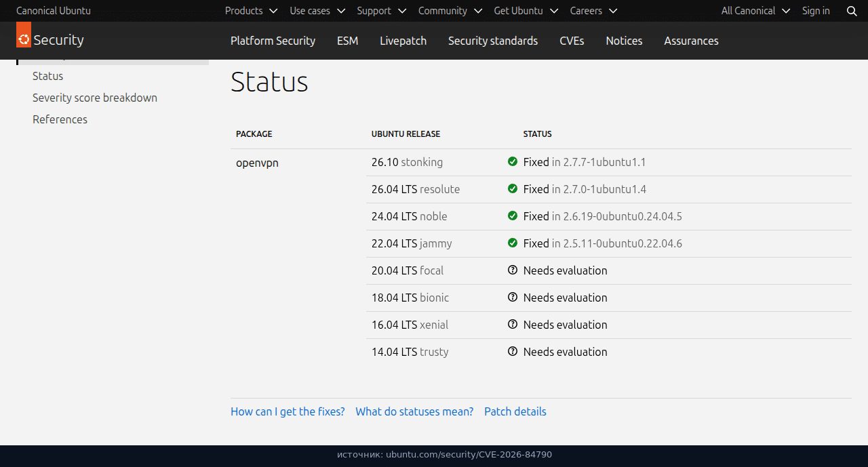Click the green check icon for noble
This screenshot has width=868, height=467.
click(x=513, y=216)
